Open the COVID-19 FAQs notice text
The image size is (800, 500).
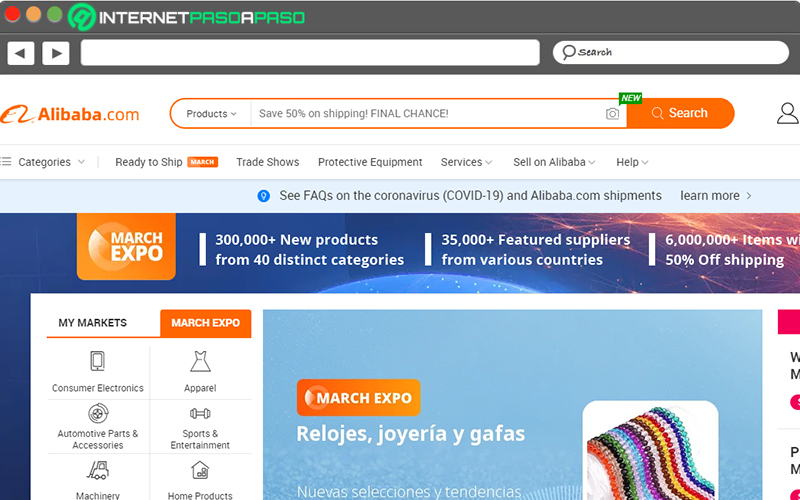tap(470, 195)
